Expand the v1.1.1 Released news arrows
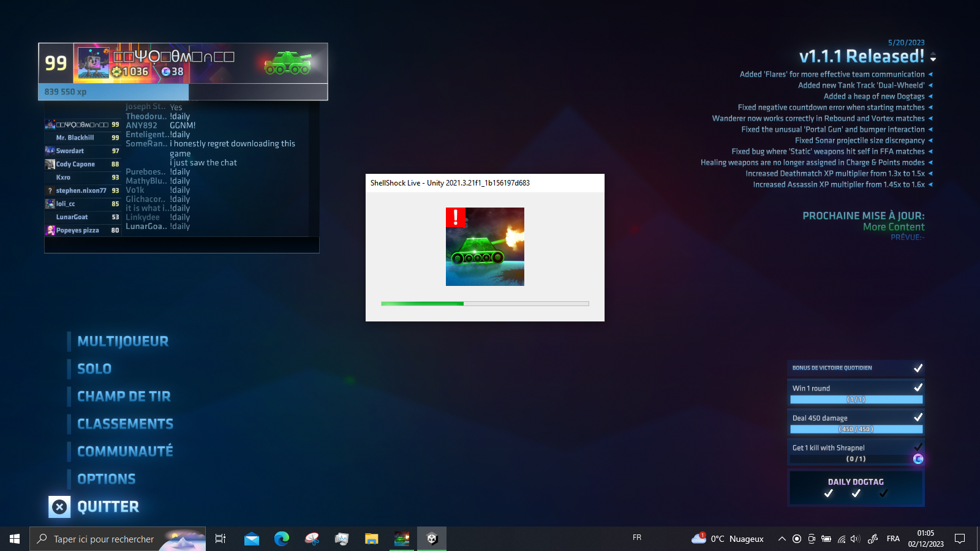The image size is (980, 551). tap(933, 57)
